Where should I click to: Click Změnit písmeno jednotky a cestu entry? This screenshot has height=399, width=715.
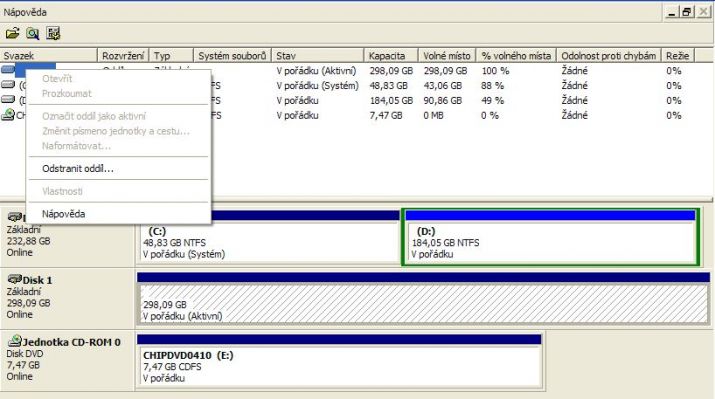pyautogui.click(x=115, y=131)
